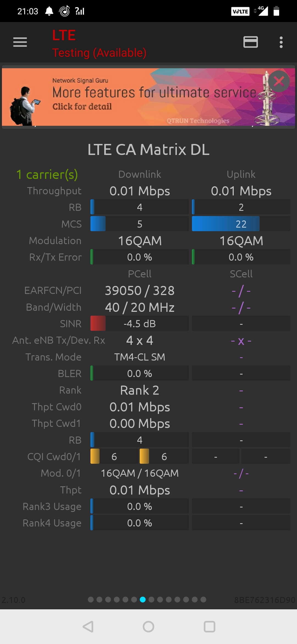Image resolution: width=297 pixels, height=644 pixels.
Task: Select the first page indicator dot
Action: (x=91, y=599)
